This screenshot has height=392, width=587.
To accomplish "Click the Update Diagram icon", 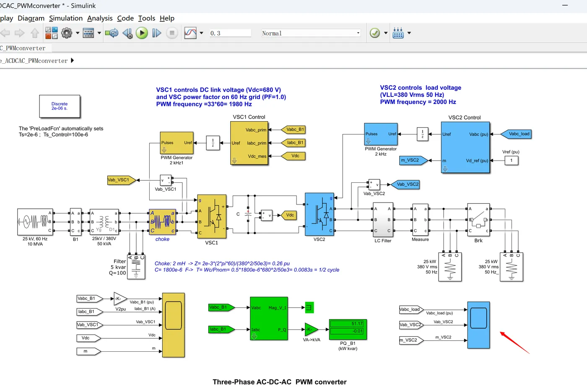I will [x=112, y=33].
